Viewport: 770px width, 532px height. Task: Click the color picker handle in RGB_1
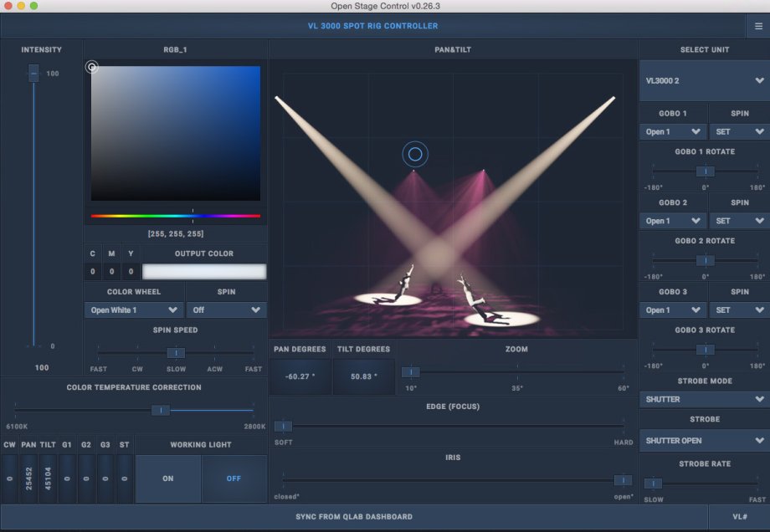pyautogui.click(x=92, y=67)
